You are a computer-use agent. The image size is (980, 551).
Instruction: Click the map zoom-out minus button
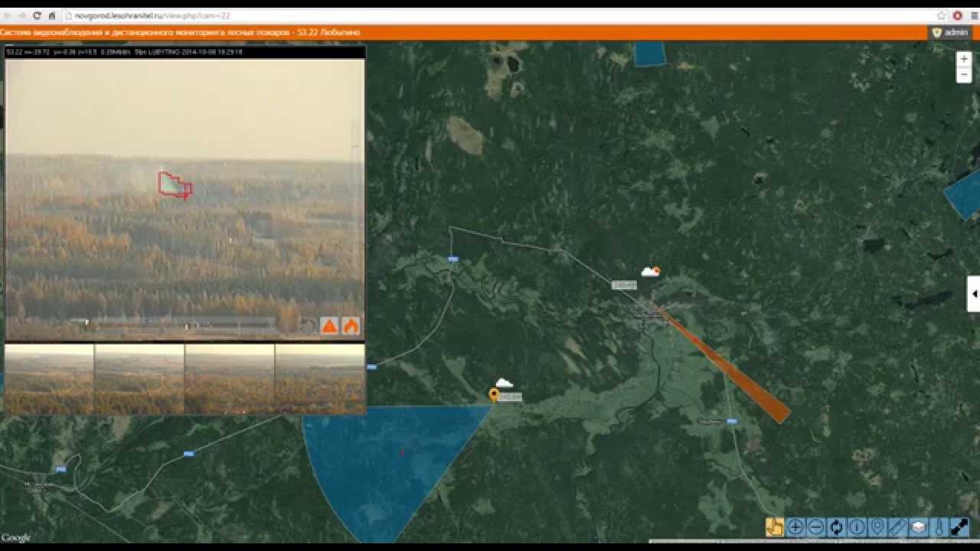click(964, 75)
